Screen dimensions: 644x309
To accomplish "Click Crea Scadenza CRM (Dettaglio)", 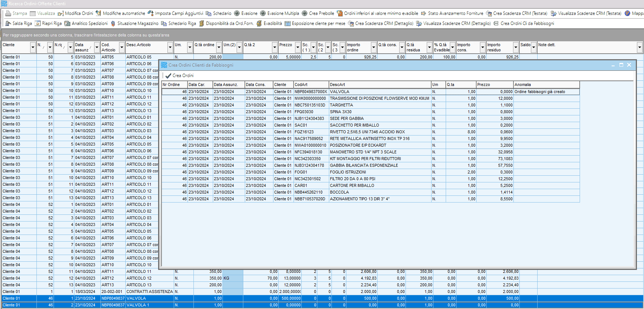I will click(x=381, y=23).
